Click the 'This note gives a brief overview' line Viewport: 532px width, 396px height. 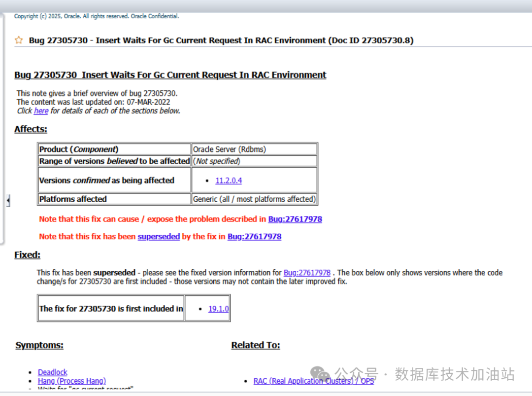click(97, 93)
